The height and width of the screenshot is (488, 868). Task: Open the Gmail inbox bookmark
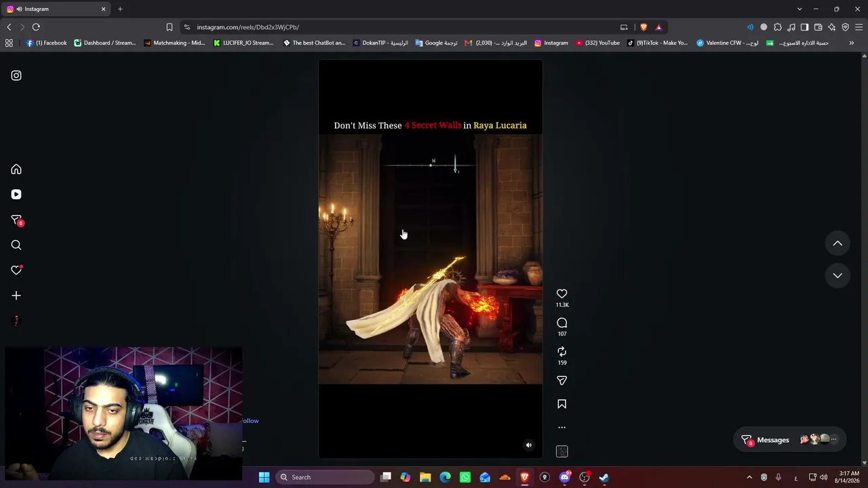(x=496, y=43)
